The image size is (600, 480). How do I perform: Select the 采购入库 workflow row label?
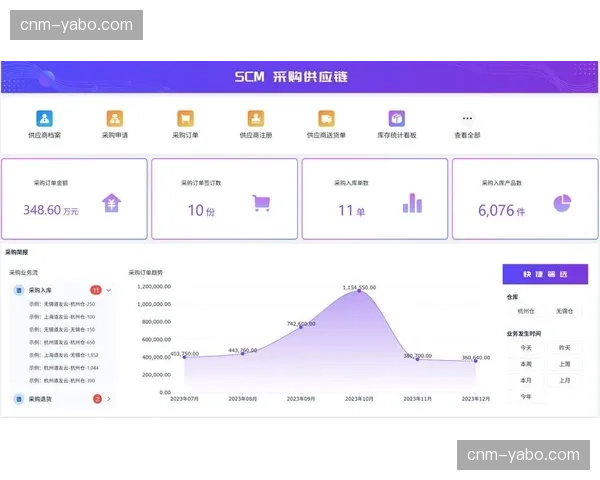tap(40, 290)
